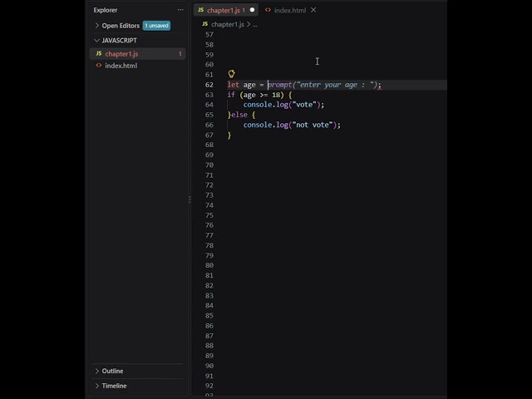Click line number 63 in the gutter
Screen dimensions: 532x399
coord(209,95)
